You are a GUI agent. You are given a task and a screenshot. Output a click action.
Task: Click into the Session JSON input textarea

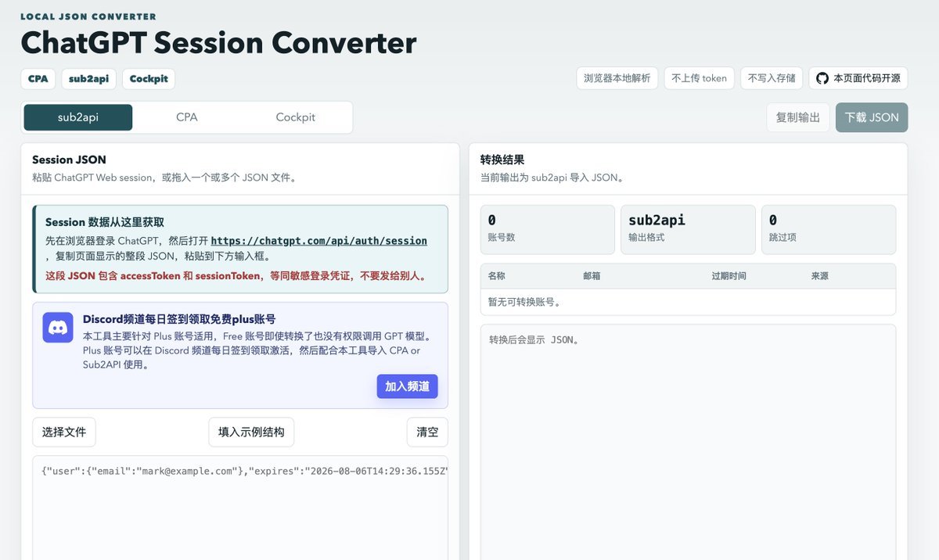point(240,508)
